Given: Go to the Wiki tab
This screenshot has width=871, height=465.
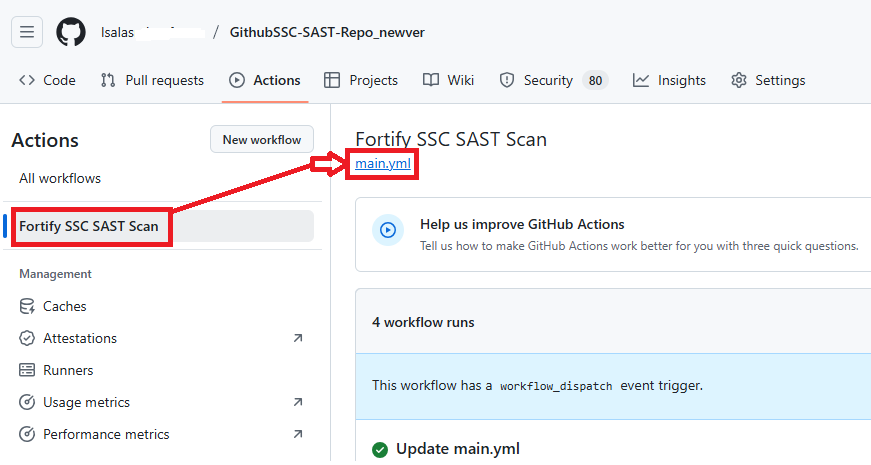Looking at the screenshot, I should click(448, 81).
